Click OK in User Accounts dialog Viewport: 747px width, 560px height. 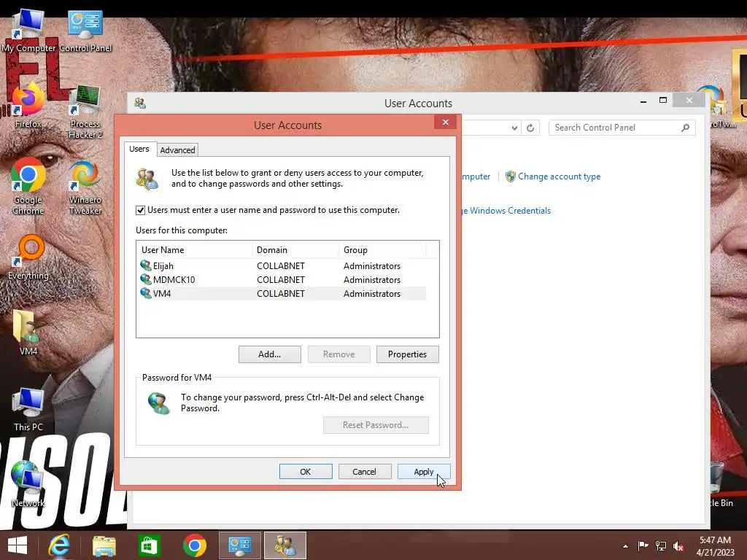(306, 472)
